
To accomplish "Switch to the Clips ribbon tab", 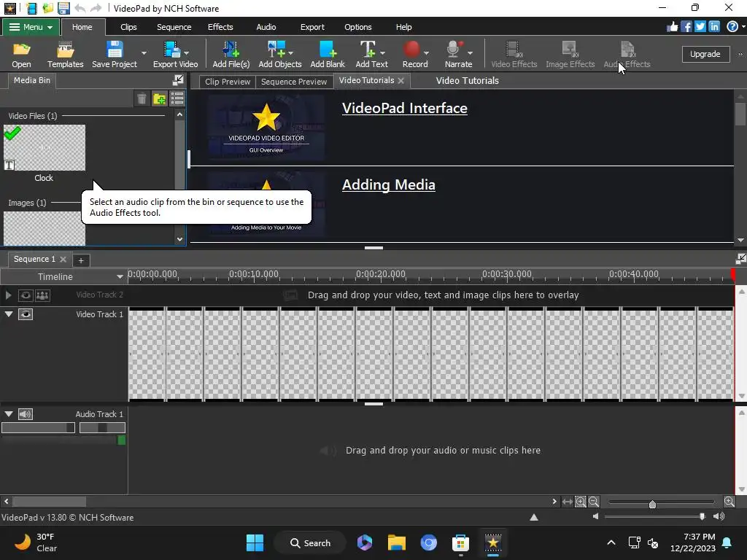I will [128, 27].
